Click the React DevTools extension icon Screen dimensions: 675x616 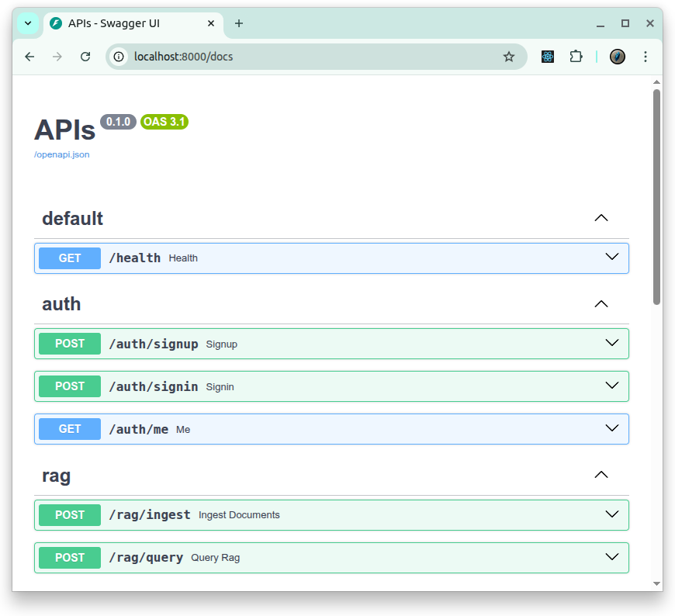548,57
